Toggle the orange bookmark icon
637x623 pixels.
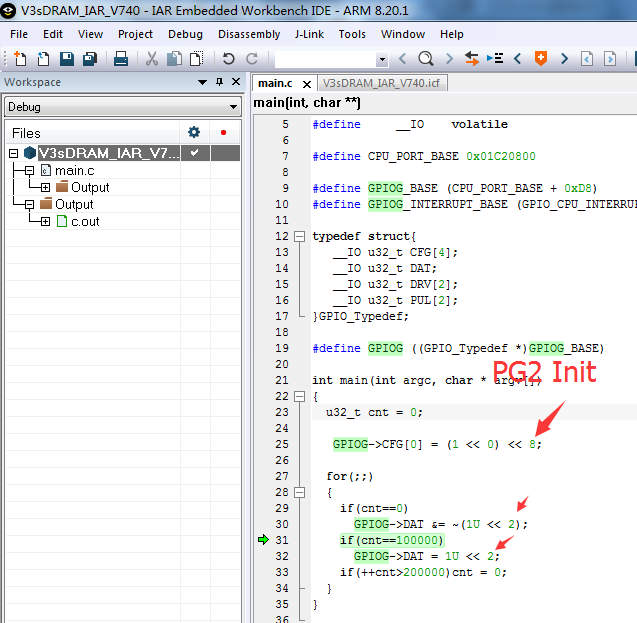[x=541, y=59]
